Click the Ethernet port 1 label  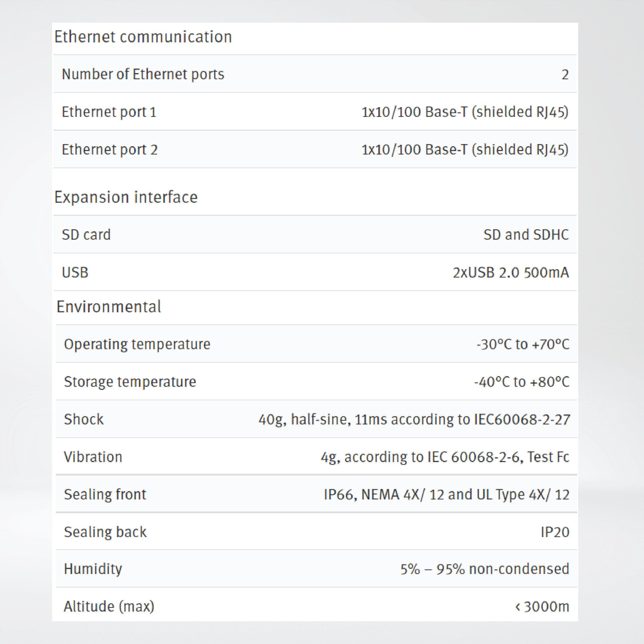109,112
